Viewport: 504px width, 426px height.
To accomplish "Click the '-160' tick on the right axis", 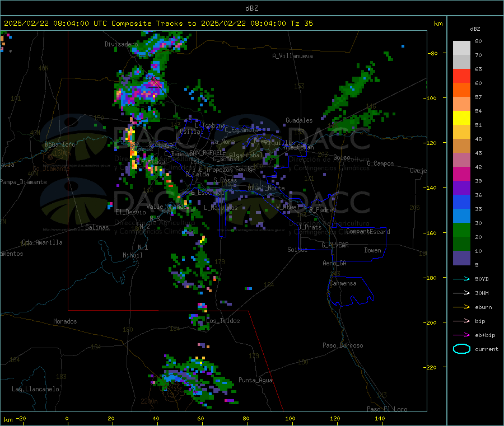I will [431, 233].
